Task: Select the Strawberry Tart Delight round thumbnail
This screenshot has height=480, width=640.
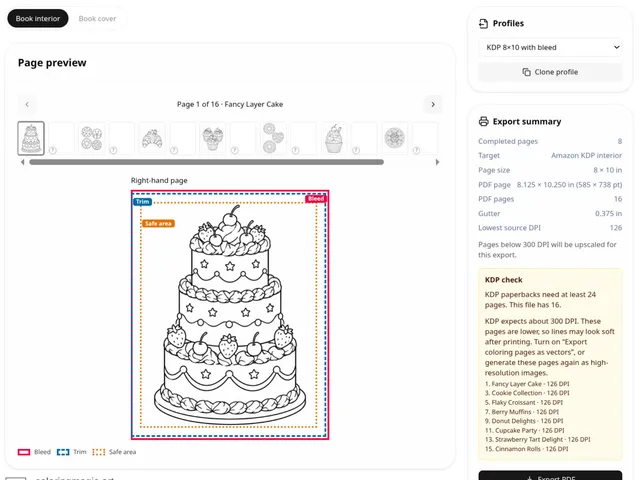Action: pos(394,138)
